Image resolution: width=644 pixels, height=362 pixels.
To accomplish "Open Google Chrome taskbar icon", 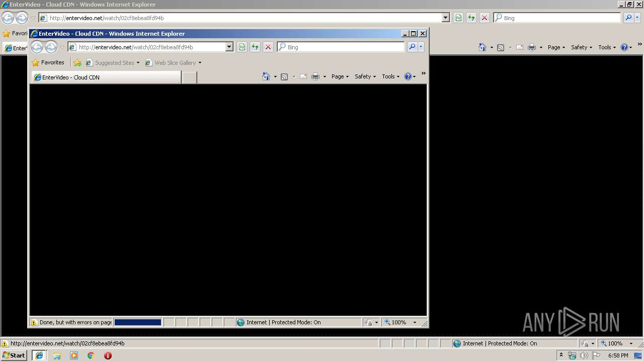I will pyautogui.click(x=91, y=355).
